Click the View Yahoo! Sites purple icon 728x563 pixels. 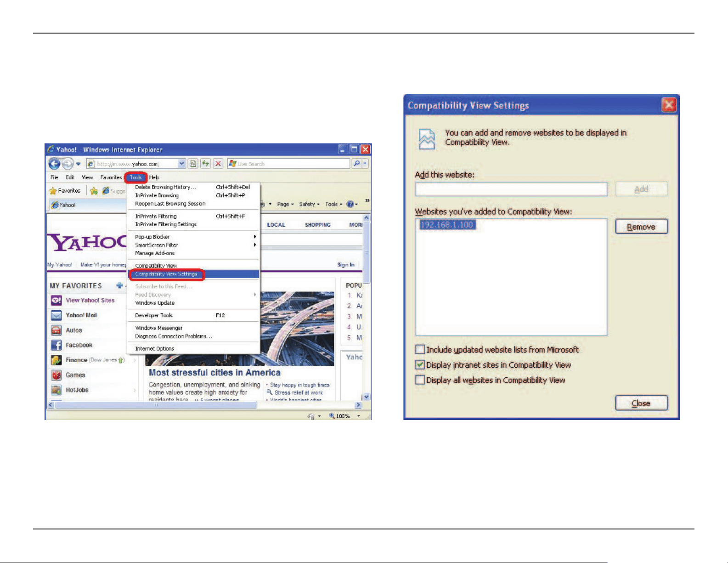tap(56, 300)
